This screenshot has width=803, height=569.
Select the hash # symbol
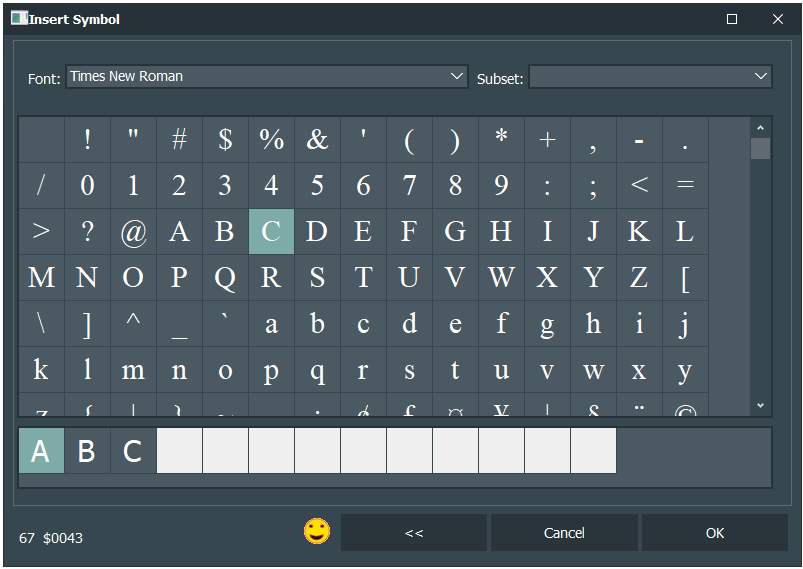point(179,139)
